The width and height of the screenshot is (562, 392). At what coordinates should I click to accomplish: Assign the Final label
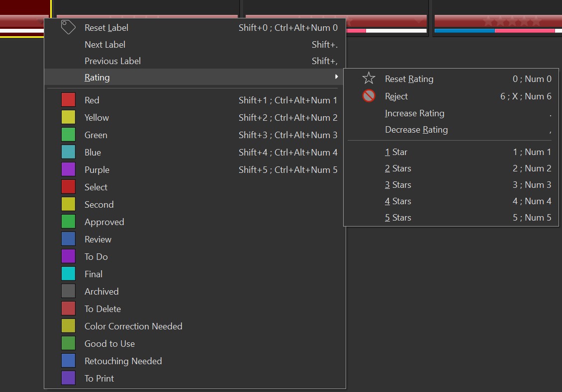(x=194, y=274)
